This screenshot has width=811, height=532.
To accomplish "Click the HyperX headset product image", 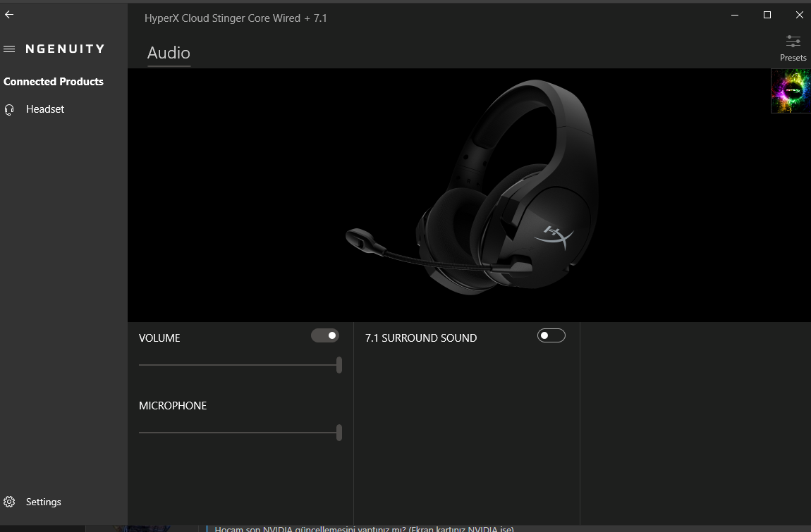I will coord(472,186).
